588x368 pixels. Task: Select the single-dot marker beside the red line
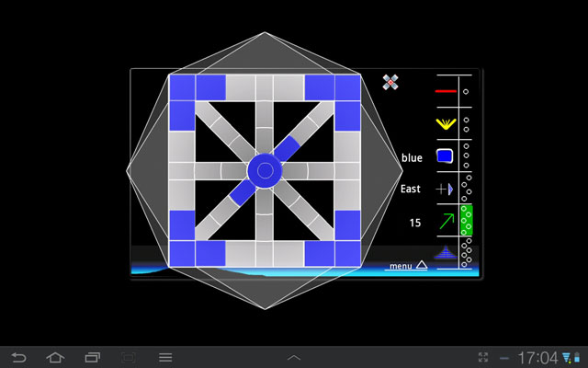point(466,91)
